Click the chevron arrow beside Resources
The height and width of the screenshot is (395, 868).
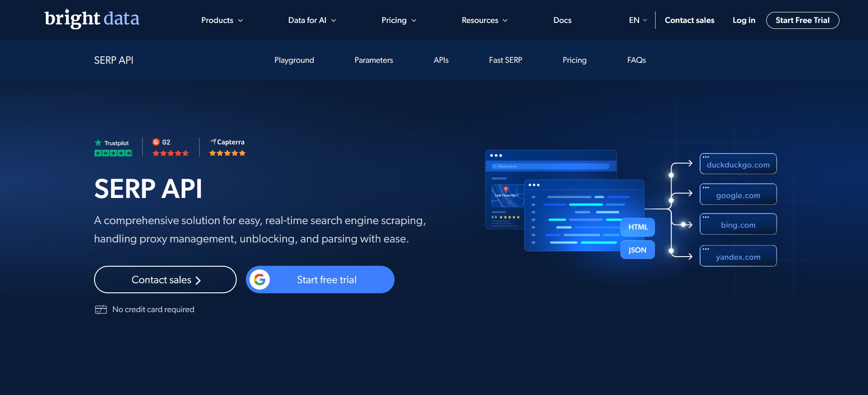(x=505, y=21)
